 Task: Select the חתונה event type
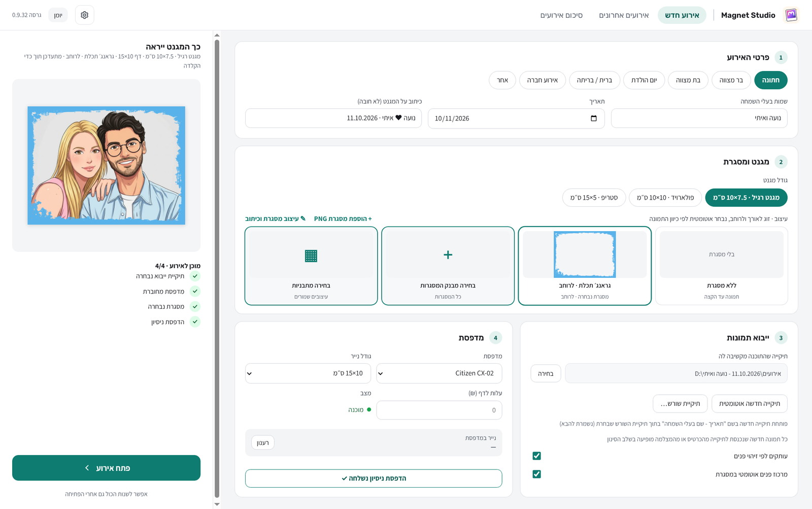(771, 80)
